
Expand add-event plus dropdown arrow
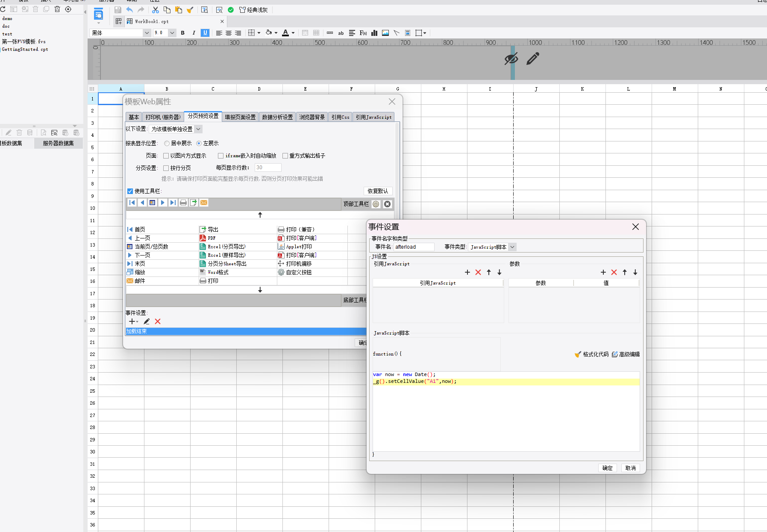[137, 322]
